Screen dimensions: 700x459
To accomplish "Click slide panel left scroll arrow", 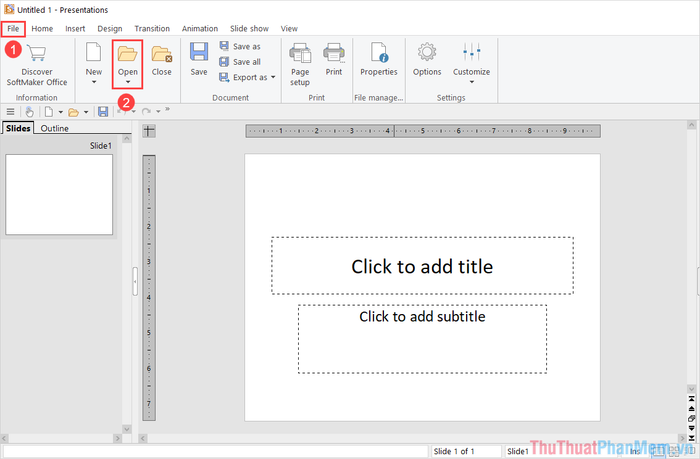I will pyautogui.click(x=4, y=438).
